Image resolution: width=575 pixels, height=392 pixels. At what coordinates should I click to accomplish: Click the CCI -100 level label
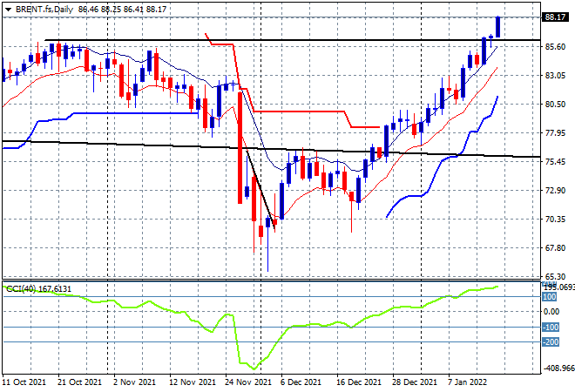pyautogui.click(x=551, y=327)
